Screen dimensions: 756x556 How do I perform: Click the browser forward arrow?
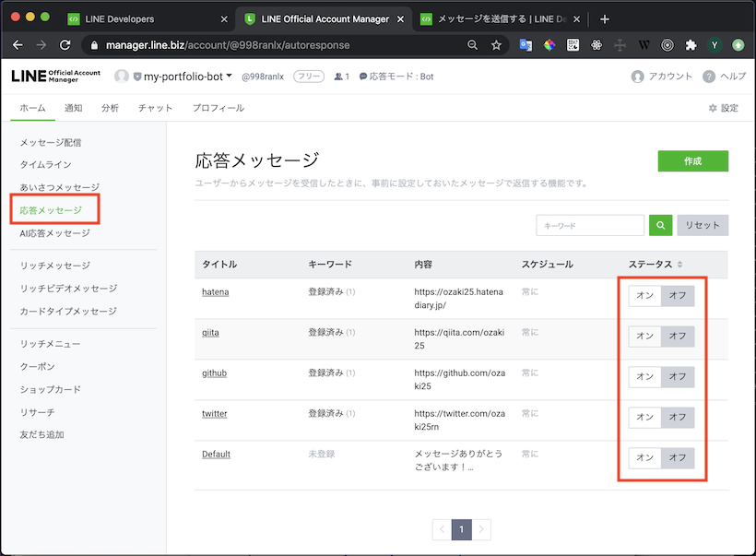(x=41, y=45)
